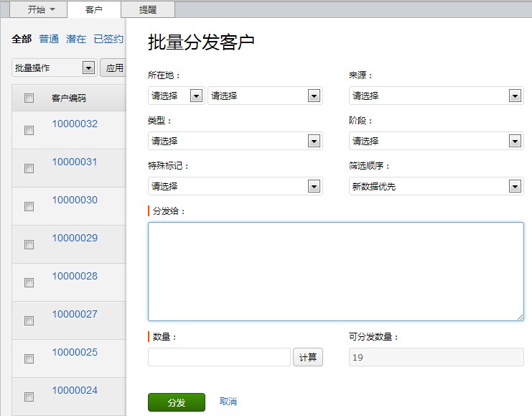Switch to the 提醒 tab

pyautogui.click(x=147, y=9)
